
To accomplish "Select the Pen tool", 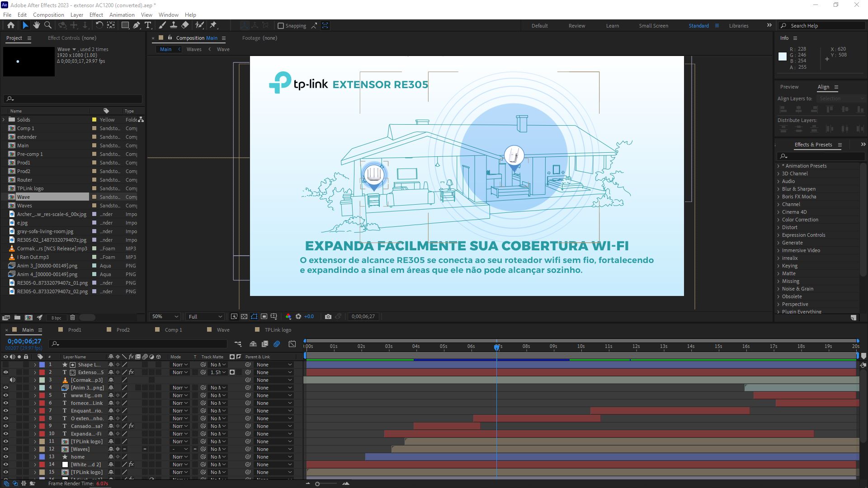I will point(136,25).
